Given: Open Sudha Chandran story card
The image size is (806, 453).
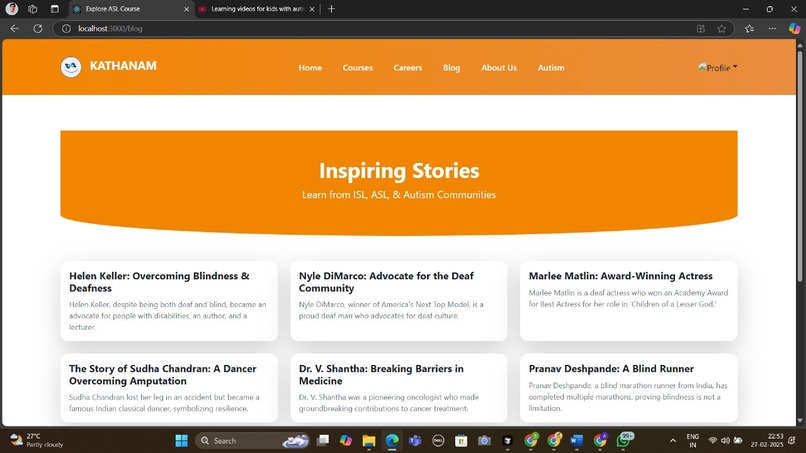Looking at the screenshot, I should pyautogui.click(x=169, y=388).
